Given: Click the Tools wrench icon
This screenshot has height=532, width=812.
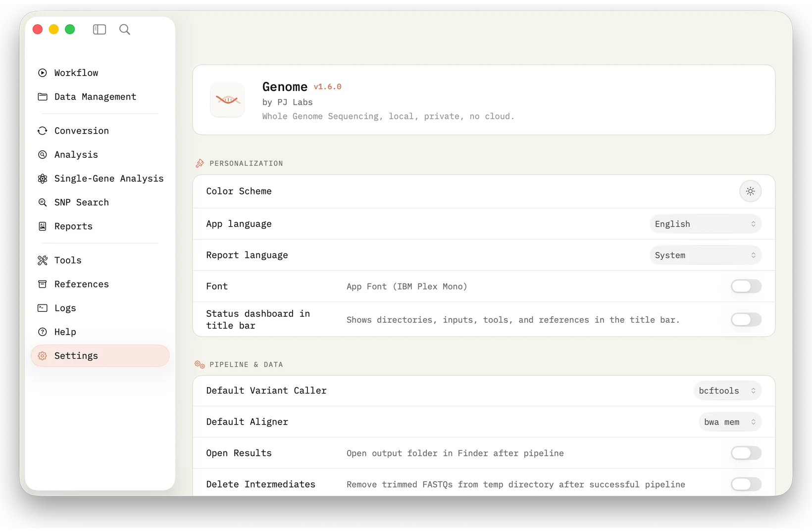Looking at the screenshot, I should point(43,260).
